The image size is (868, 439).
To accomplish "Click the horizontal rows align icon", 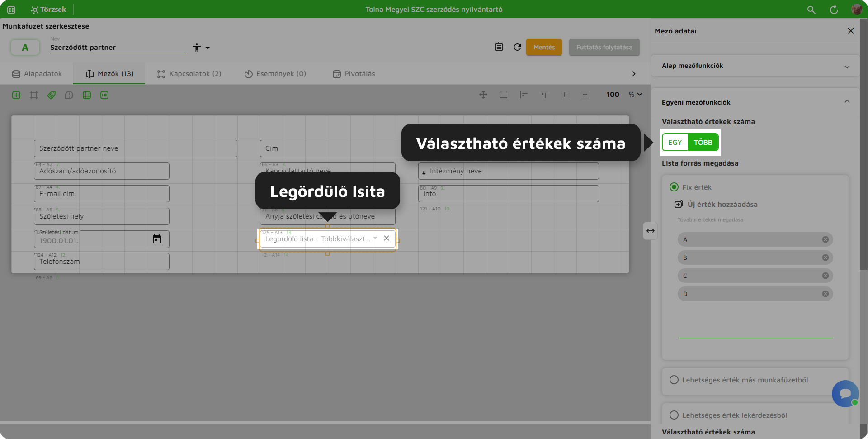I will click(x=504, y=95).
